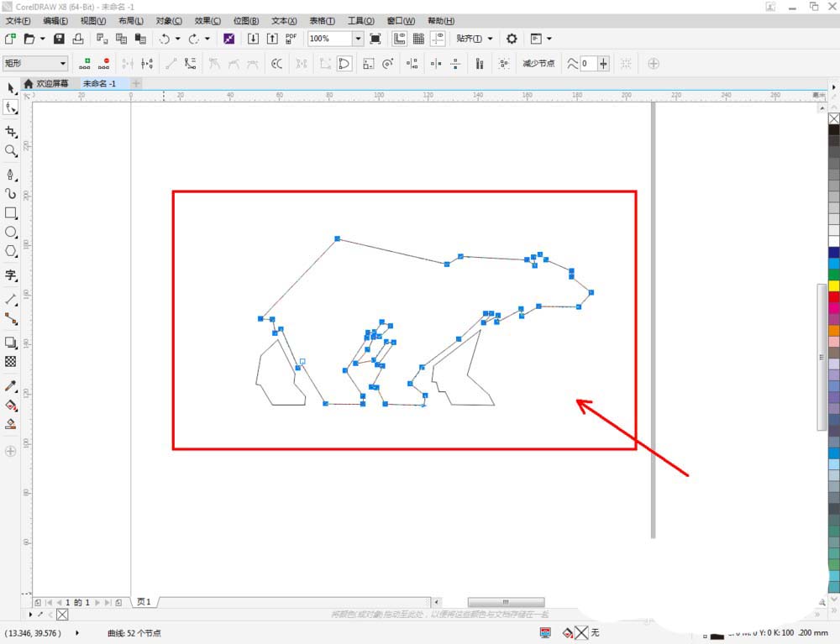
Task: Toggle the ruler display button
Action: click(x=399, y=39)
